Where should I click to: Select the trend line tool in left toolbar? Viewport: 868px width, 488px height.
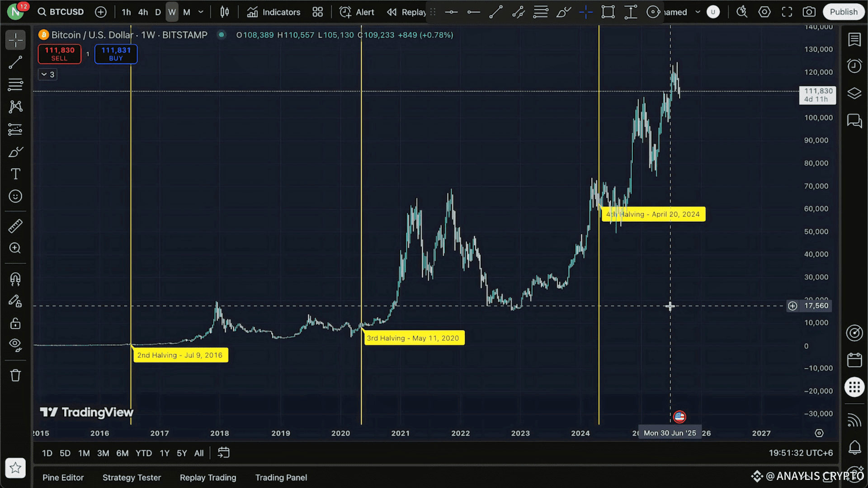point(15,62)
